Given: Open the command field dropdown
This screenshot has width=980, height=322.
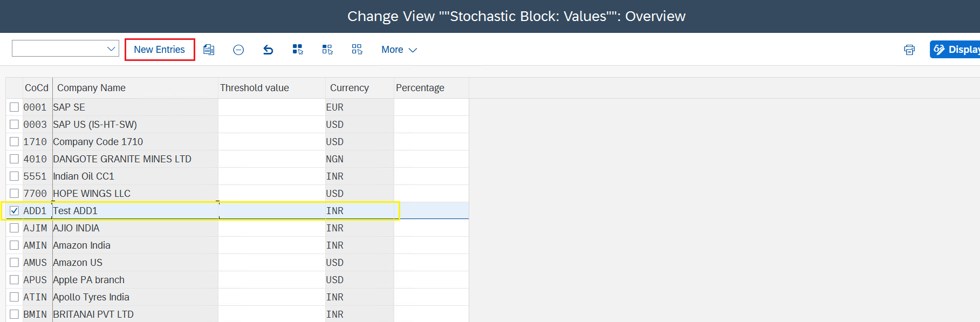Looking at the screenshot, I should 111,49.
